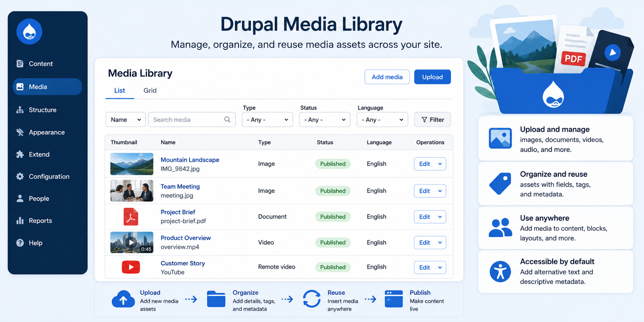
Task: Click the Help question mark icon
Action: (20, 243)
